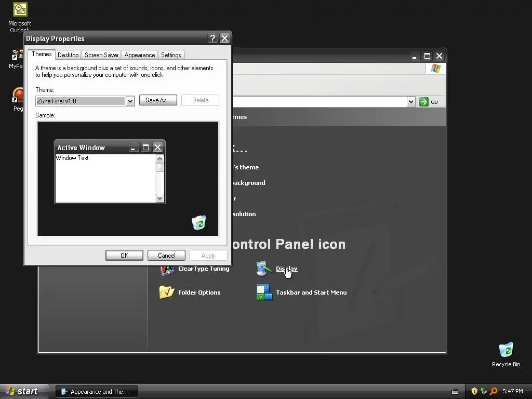Expand the Theme dropdown list

(130, 101)
